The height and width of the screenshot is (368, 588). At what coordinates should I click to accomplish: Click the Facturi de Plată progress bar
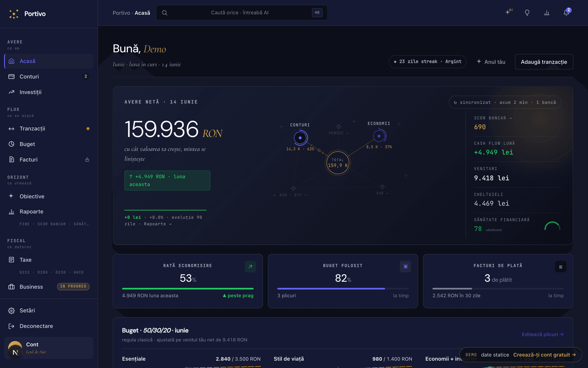pyautogui.click(x=498, y=289)
